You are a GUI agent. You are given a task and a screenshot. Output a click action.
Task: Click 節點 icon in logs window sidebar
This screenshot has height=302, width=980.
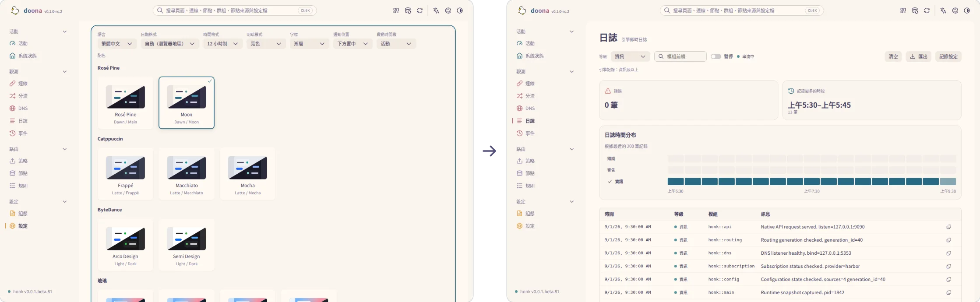[519, 173]
